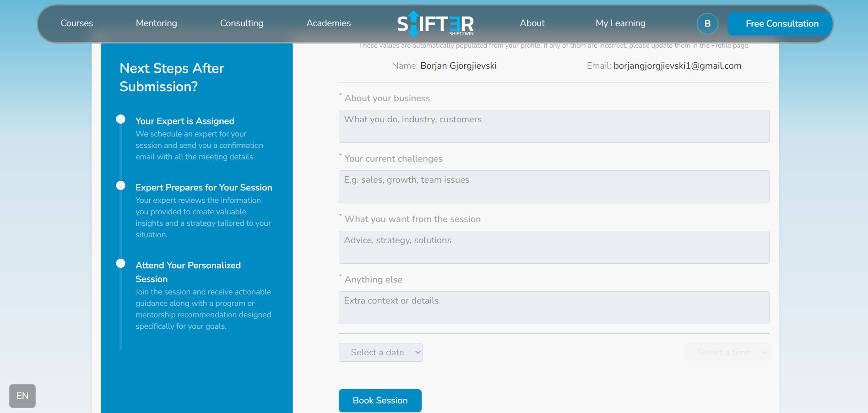The height and width of the screenshot is (413, 868).
Task: Navigate to the Consulting page
Action: point(241,23)
